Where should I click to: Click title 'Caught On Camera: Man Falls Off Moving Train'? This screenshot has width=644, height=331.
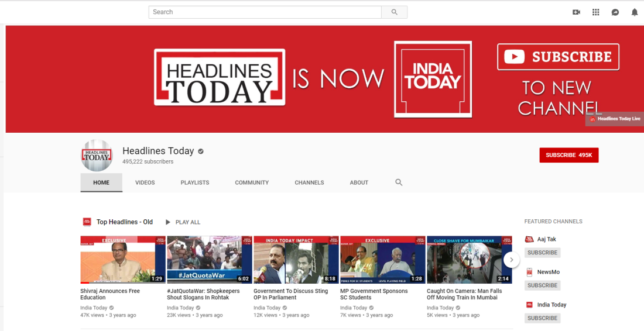[464, 294]
